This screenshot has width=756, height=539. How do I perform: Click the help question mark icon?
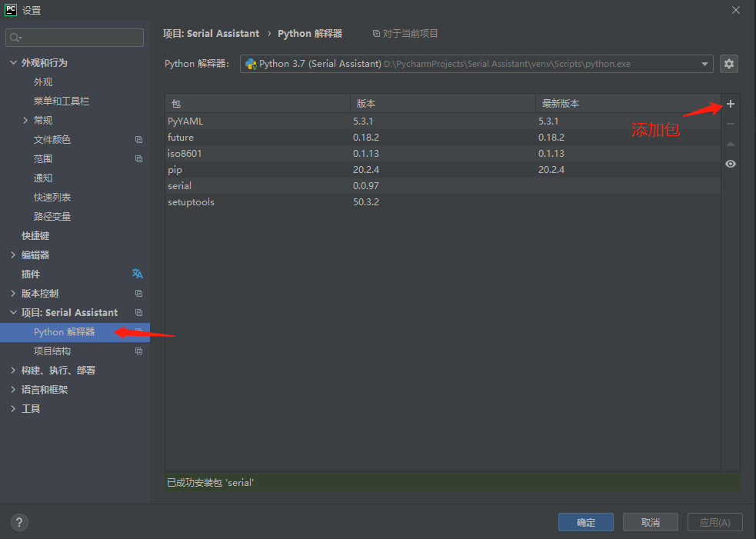coord(18,522)
